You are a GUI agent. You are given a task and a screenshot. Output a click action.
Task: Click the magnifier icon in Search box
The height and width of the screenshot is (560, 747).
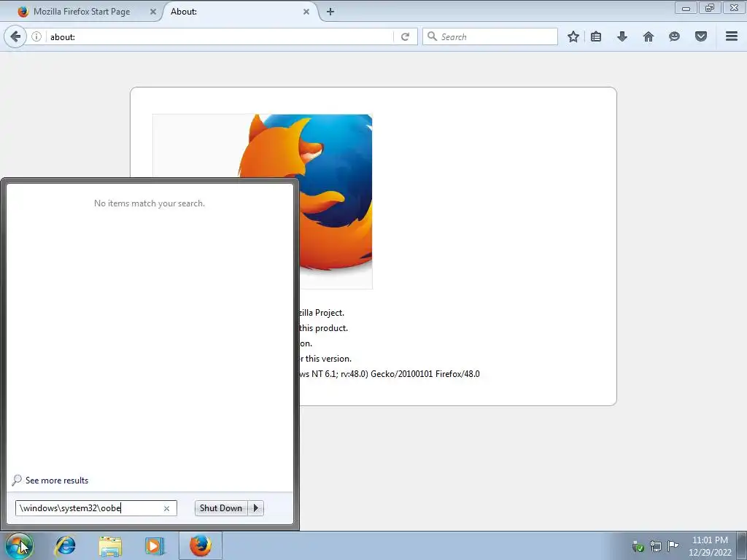pos(432,36)
